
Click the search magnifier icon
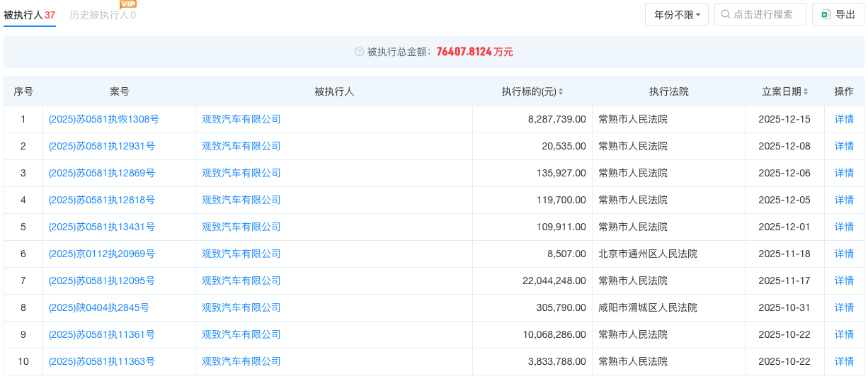point(726,14)
